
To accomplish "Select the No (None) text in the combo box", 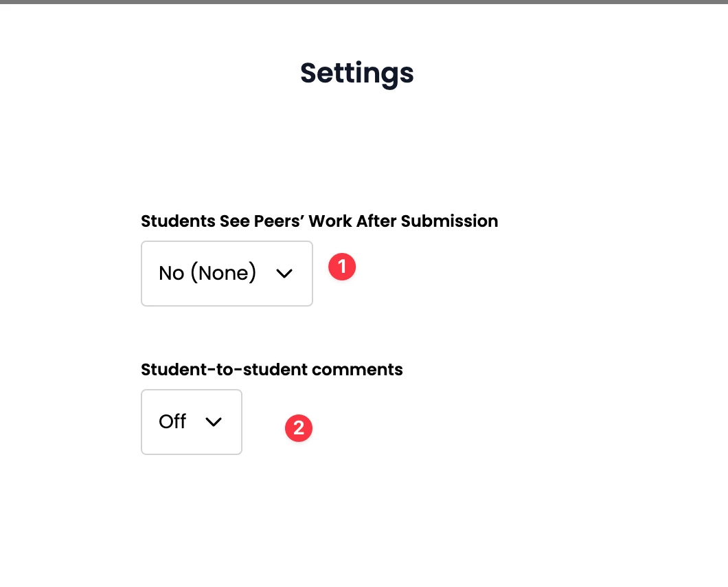I will tap(207, 273).
